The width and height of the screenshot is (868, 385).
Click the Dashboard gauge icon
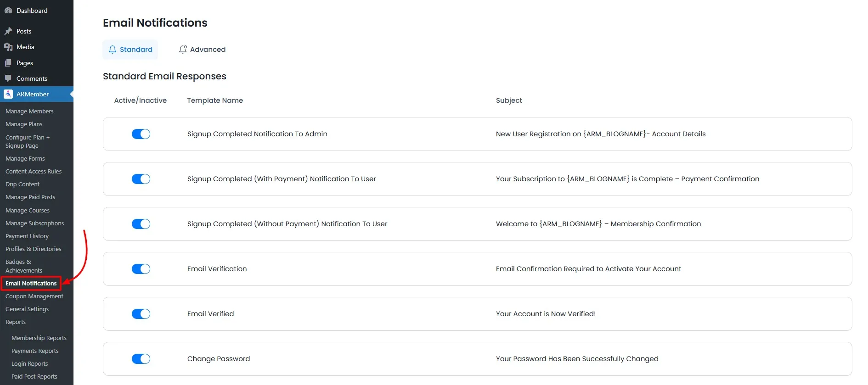click(8, 11)
